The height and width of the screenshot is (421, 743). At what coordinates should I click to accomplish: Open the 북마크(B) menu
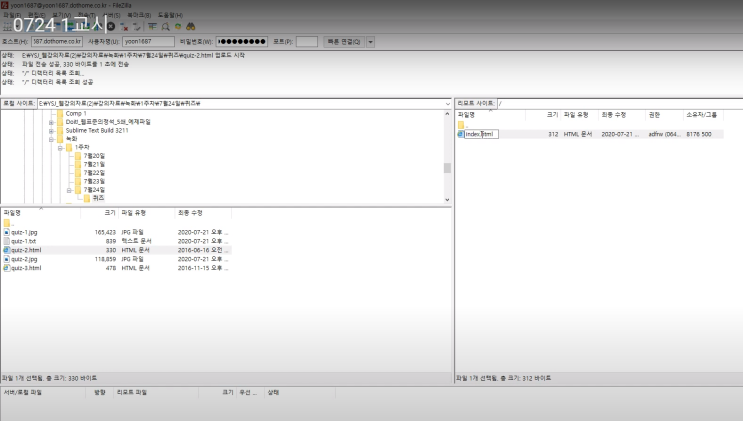(x=139, y=15)
